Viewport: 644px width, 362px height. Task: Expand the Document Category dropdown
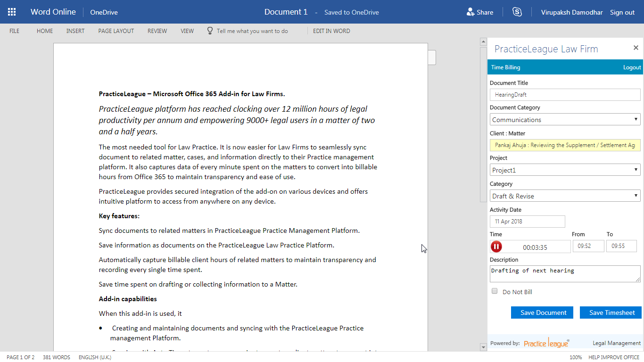(565, 120)
